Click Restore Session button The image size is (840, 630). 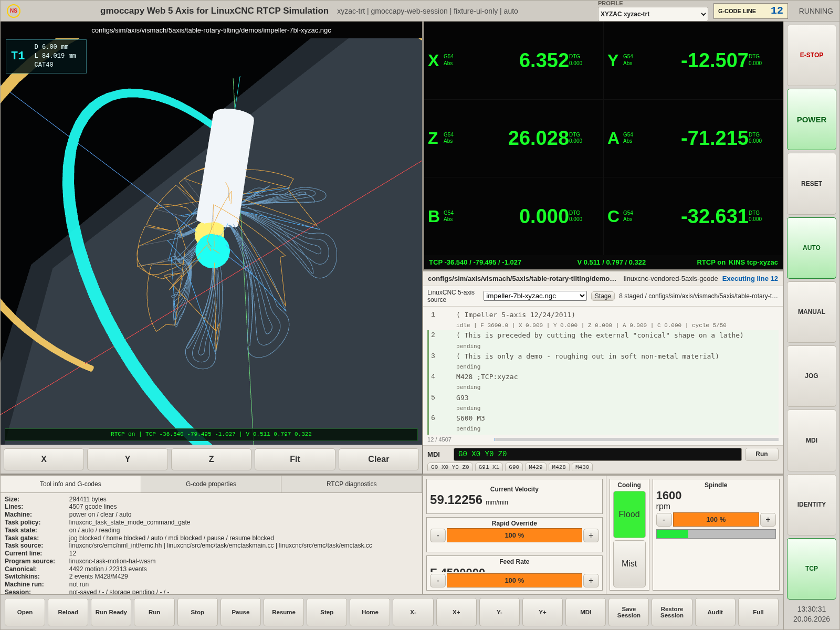(x=672, y=612)
